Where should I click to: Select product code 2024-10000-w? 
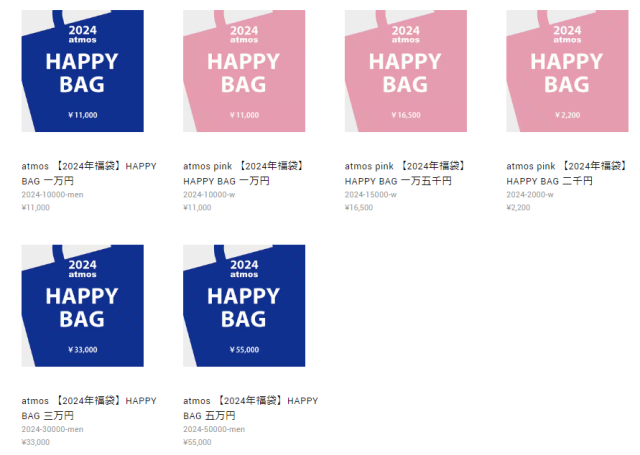(209, 195)
